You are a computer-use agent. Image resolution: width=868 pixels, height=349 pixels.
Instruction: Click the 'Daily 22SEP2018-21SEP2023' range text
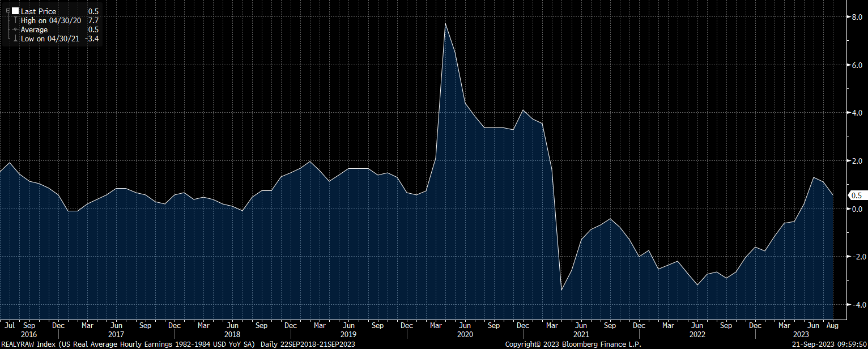(307, 344)
